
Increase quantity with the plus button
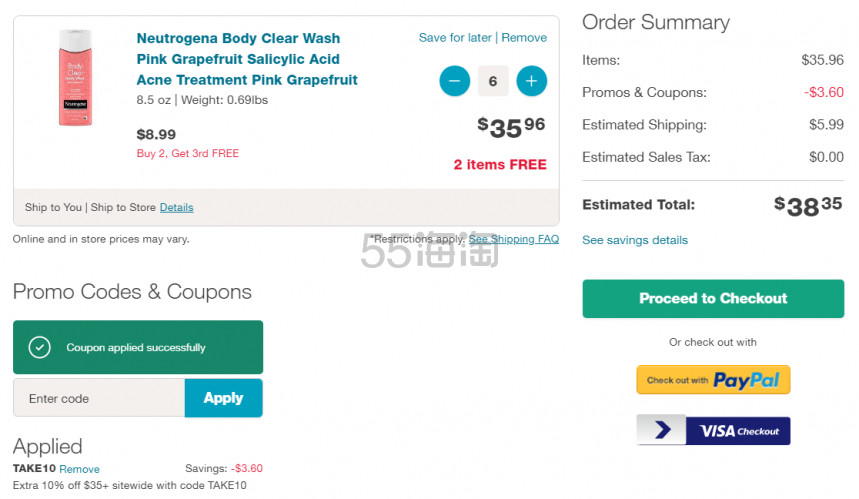pyautogui.click(x=531, y=81)
